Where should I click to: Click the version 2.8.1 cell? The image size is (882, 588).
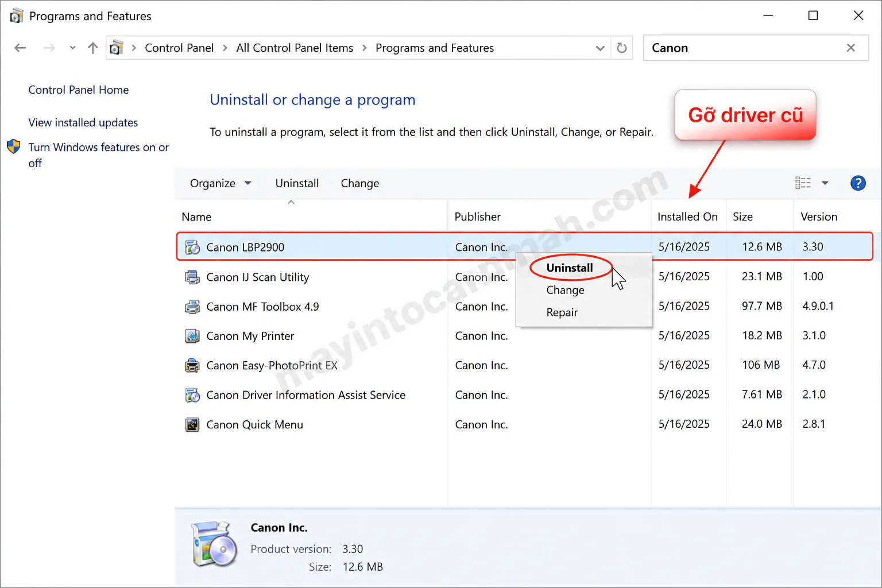pos(814,424)
